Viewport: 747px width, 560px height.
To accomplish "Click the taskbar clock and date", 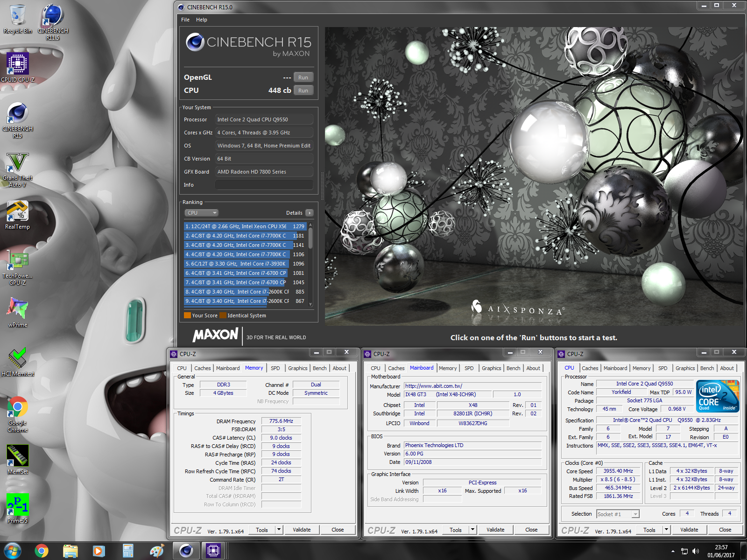I will click(x=721, y=551).
